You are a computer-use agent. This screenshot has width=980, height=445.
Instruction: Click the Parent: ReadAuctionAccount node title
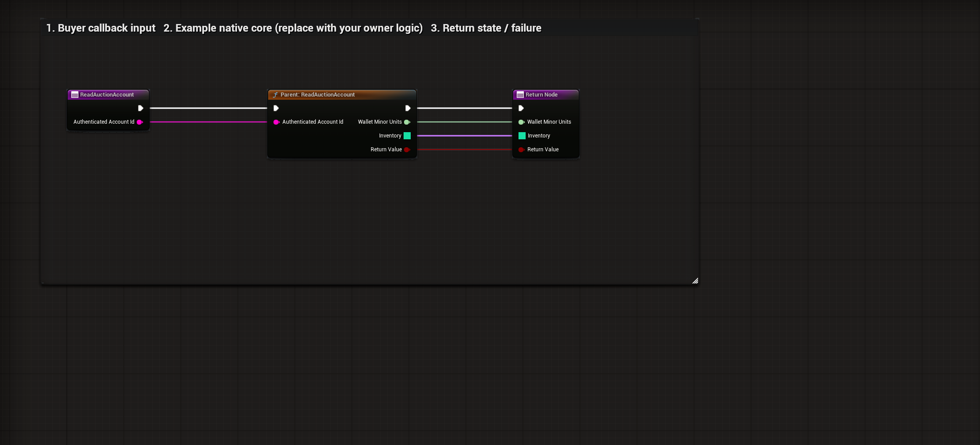tap(318, 95)
